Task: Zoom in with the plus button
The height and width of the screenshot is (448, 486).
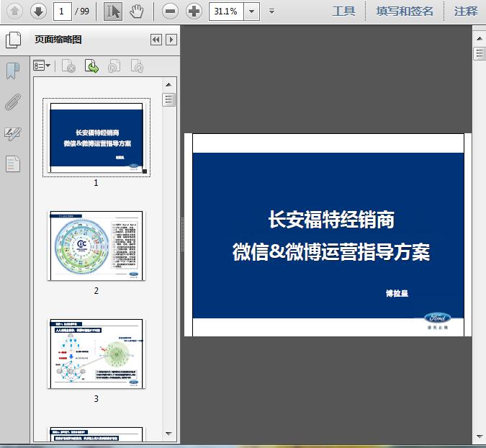Action: 194,12
